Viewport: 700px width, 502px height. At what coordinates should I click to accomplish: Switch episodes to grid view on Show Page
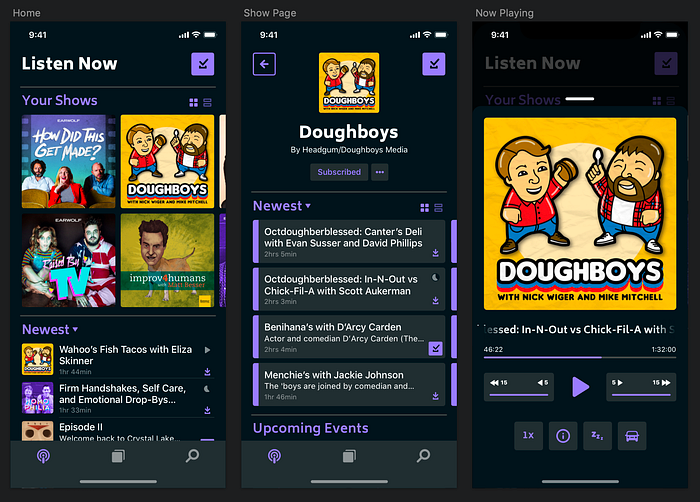coord(425,208)
